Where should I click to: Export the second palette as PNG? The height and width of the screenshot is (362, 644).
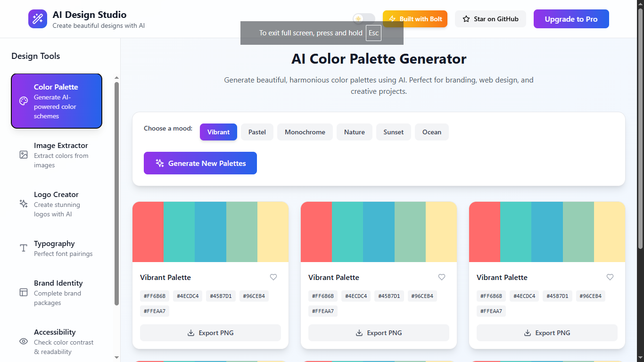(x=378, y=333)
